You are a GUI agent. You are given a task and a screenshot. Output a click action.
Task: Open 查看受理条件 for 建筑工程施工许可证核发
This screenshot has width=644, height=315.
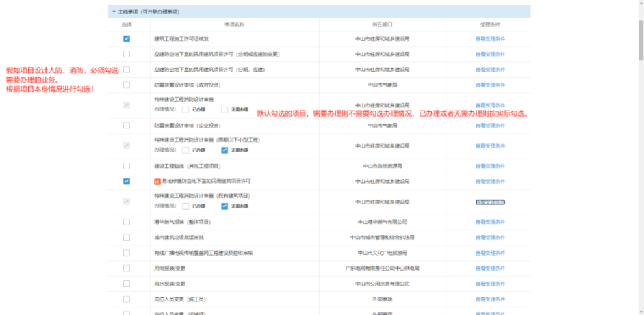pyautogui.click(x=490, y=39)
